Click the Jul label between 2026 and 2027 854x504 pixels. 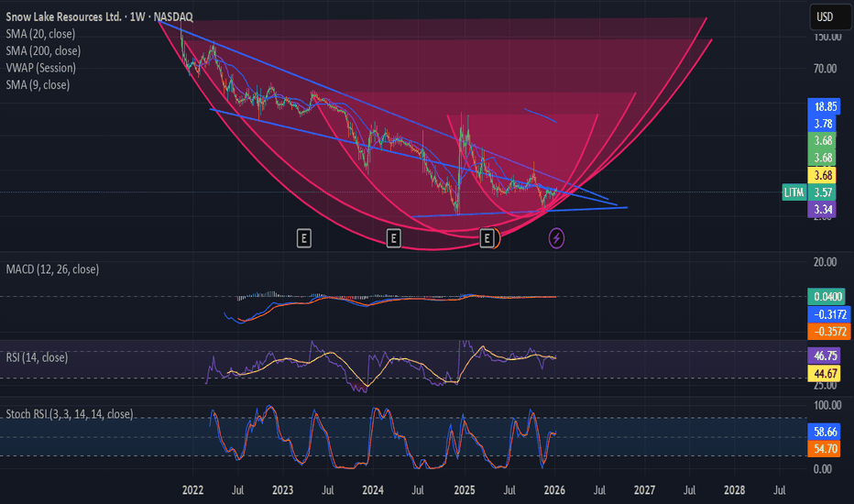(599, 490)
